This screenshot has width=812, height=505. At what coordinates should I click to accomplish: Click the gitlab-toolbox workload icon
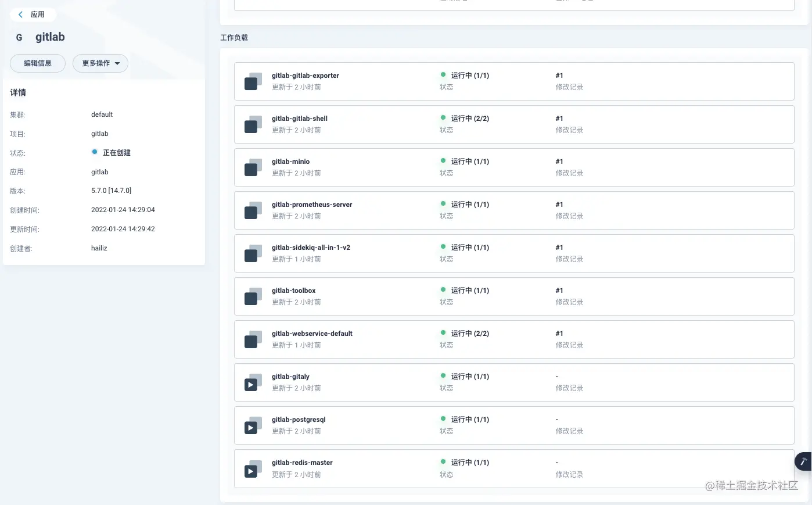point(253,296)
